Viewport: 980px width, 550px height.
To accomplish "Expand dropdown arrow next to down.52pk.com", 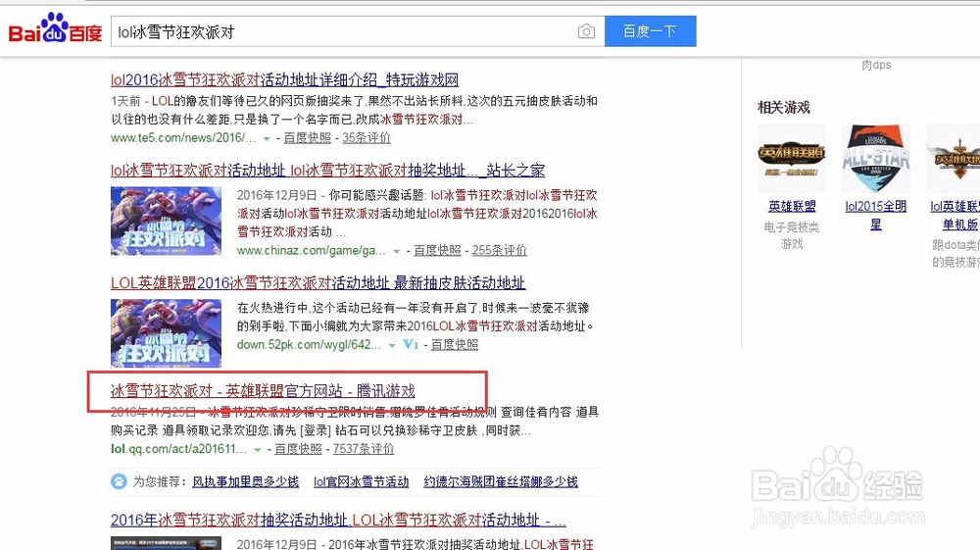I will (392, 346).
